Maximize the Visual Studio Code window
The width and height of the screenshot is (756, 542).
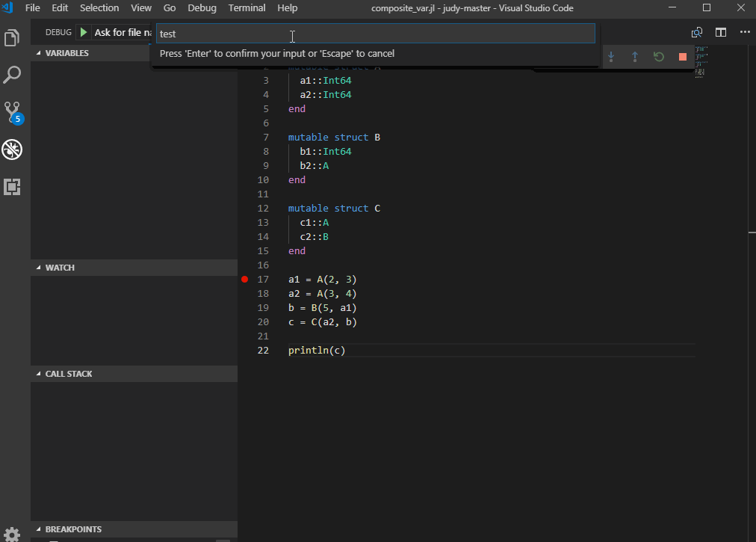707,7
